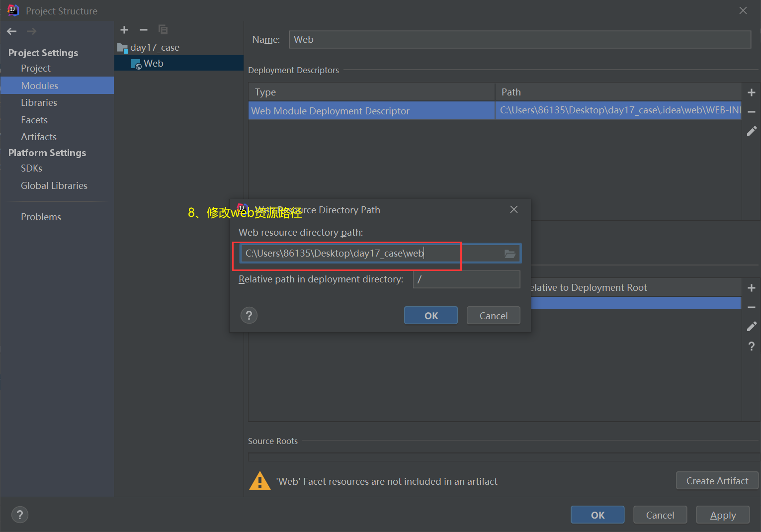Select Modules in Project Settings
Viewport: 761px width, 532px height.
57,86
